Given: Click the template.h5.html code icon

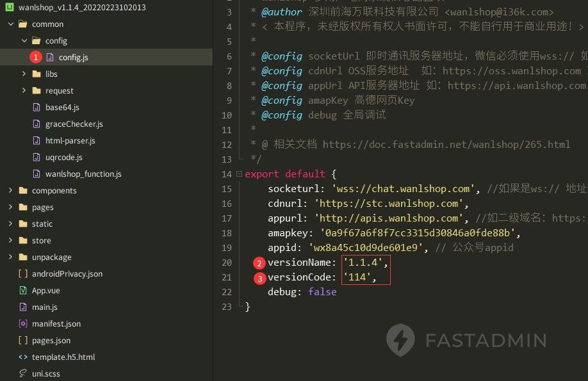Looking at the screenshot, I should tap(23, 357).
